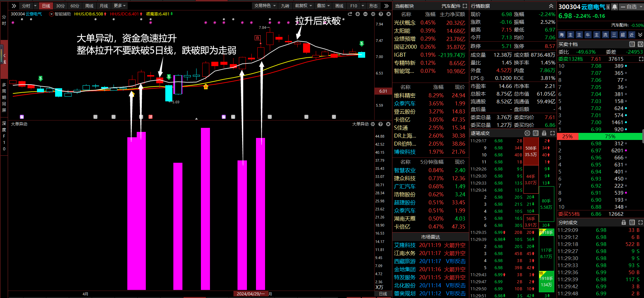Screen dimensions: 644x298
Task: Switch to the 30分 period tab
Action: [x=60, y=6]
